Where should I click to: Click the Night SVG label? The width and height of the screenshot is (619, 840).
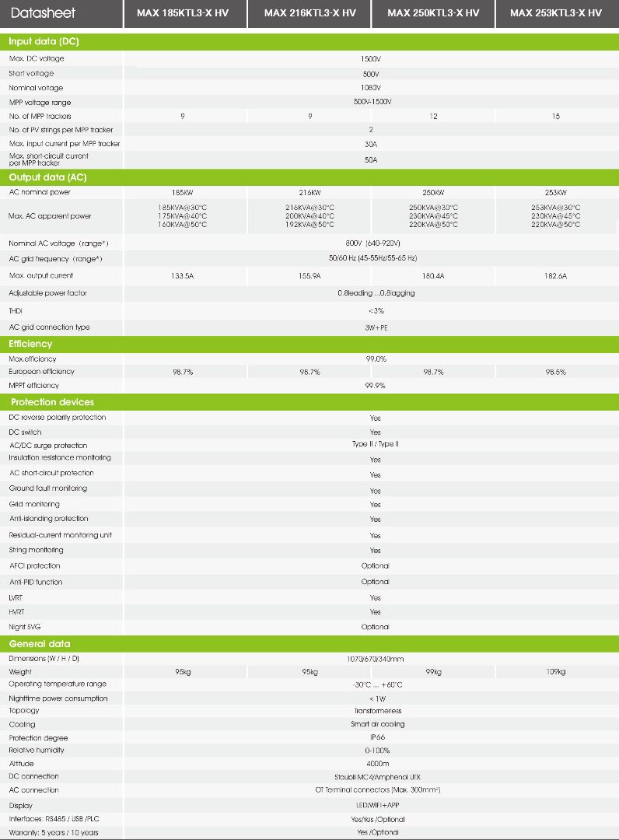pos(25,627)
